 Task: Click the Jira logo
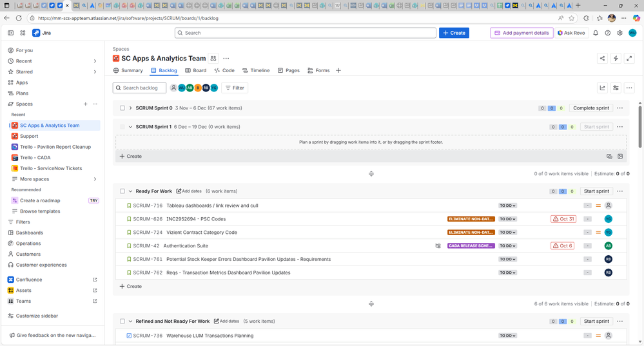[x=41, y=33]
